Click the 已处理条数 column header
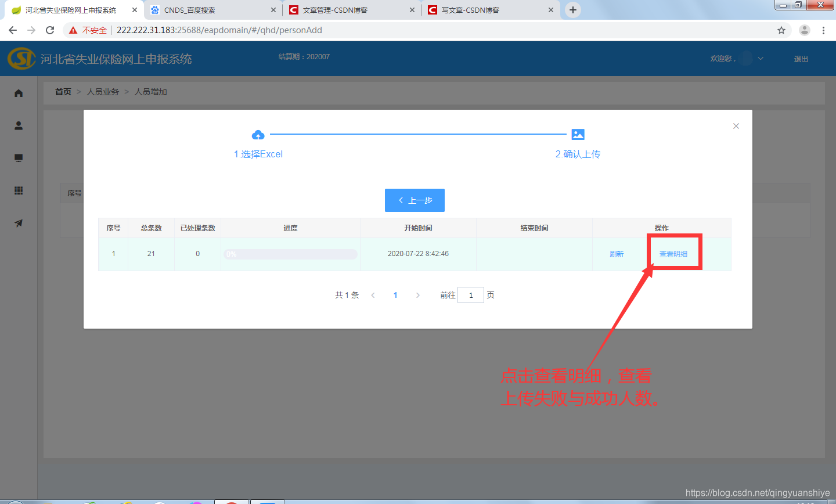The width and height of the screenshot is (836, 504). click(197, 228)
